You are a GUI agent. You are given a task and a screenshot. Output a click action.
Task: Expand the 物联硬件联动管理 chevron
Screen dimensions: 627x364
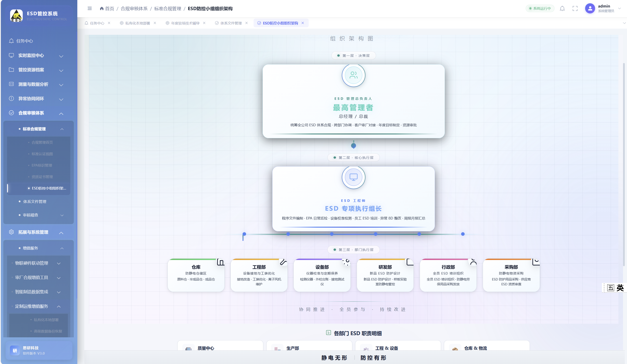click(59, 264)
